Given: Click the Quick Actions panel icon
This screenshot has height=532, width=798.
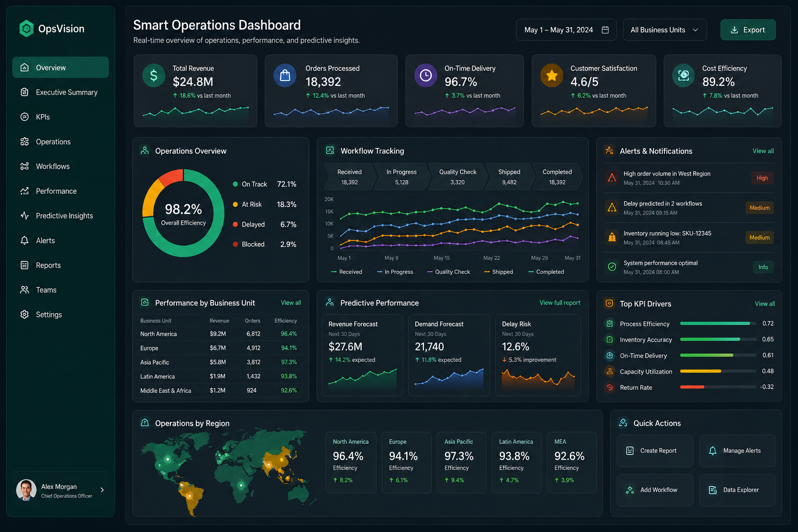Looking at the screenshot, I should click(623, 423).
